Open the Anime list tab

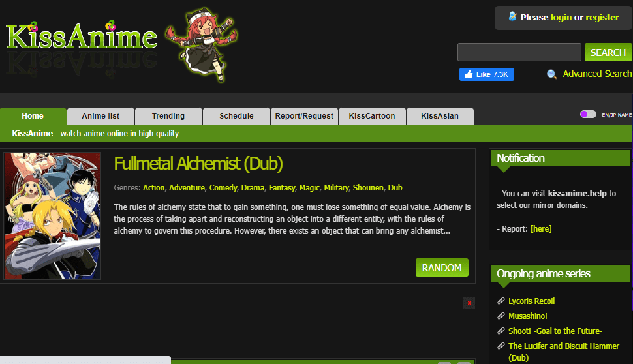coord(100,116)
